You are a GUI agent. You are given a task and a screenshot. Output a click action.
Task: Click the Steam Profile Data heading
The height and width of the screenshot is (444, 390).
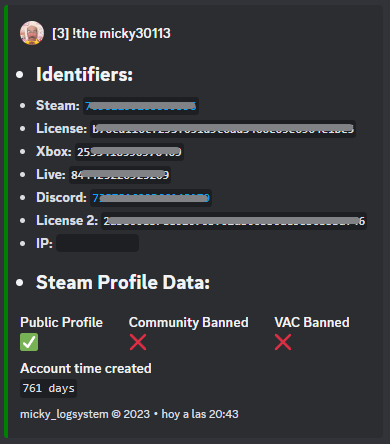pyautogui.click(x=123, y=283)
